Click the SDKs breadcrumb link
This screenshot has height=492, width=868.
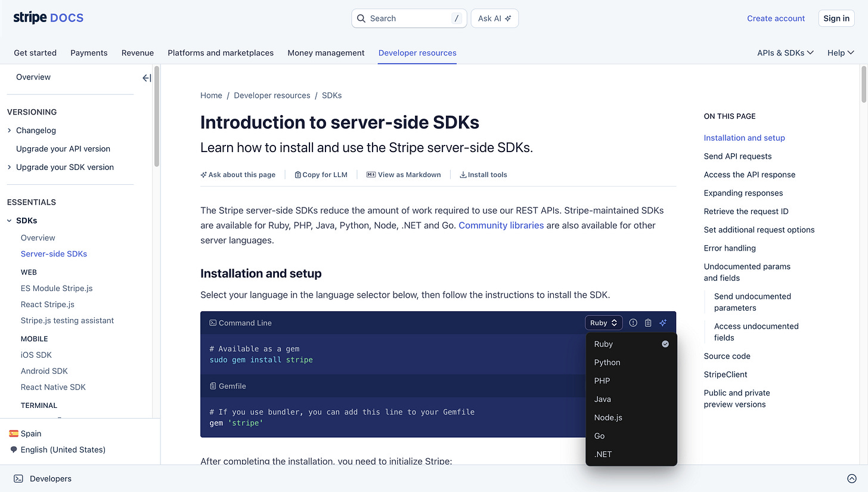(331, 95)
